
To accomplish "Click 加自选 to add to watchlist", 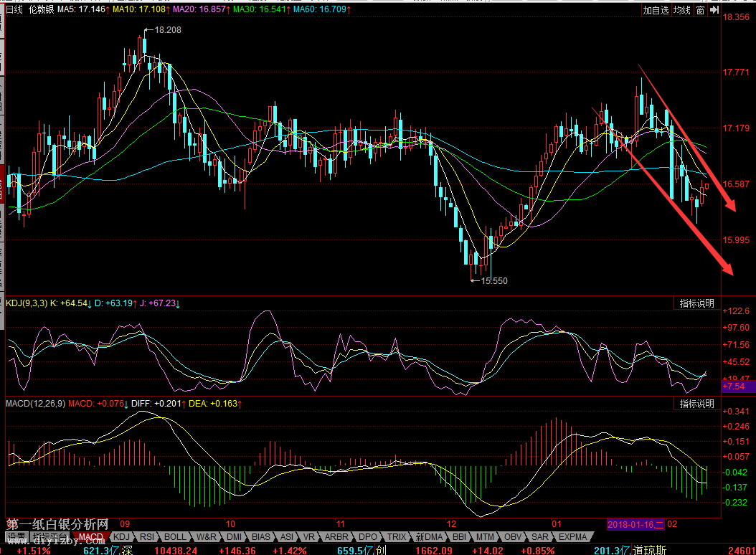I will 656,10.
